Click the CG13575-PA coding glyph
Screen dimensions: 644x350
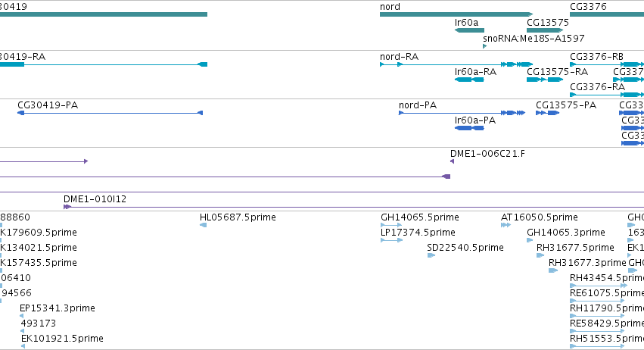(547, 113)
